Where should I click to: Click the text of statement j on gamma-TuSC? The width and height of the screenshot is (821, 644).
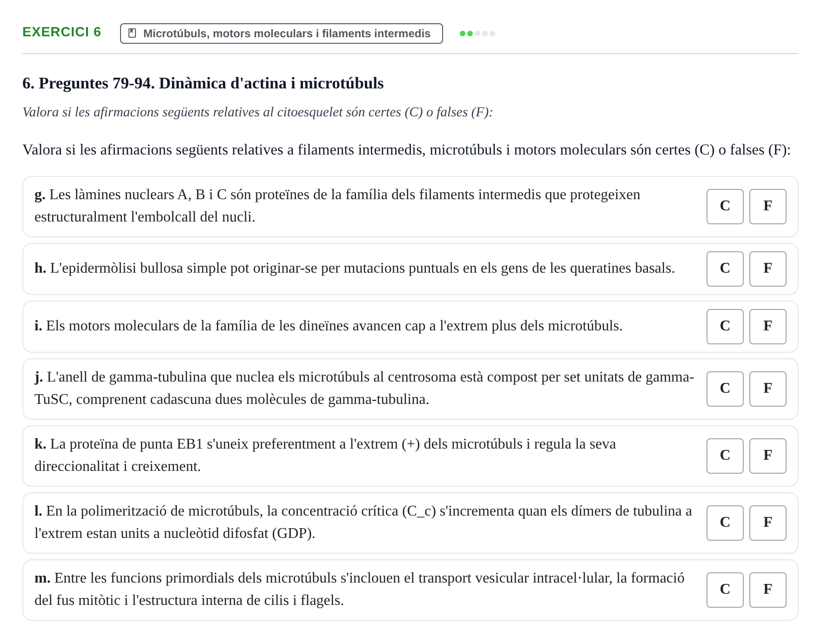(x=364, y=388)
